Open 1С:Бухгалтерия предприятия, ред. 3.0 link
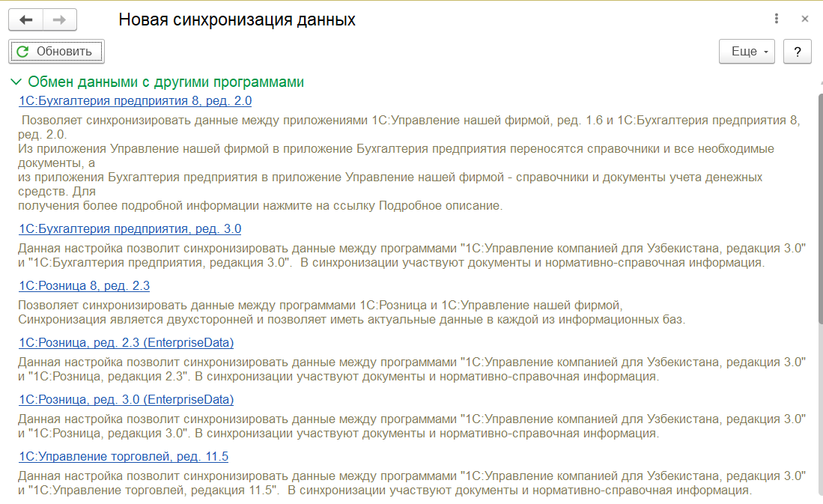This screenshot has width=823, height=504. [130, 229]
